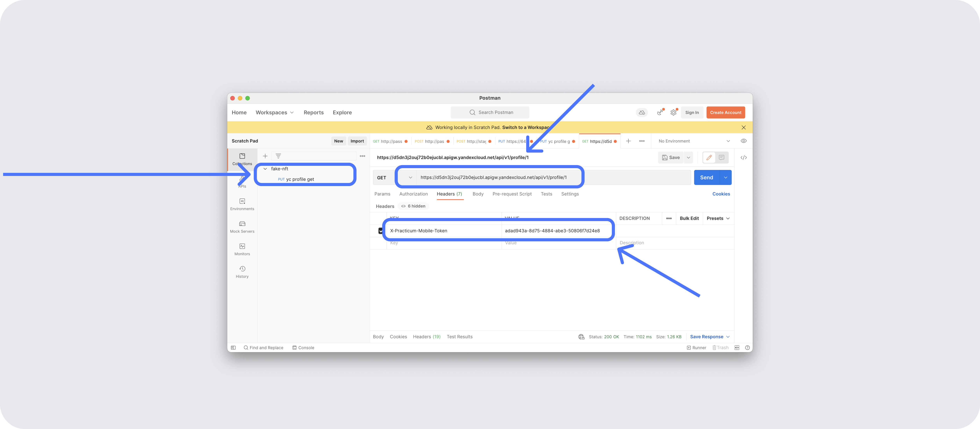Screen dimensions: 980x429
Task: Click the collections filter icon
Action: (278, 156)
